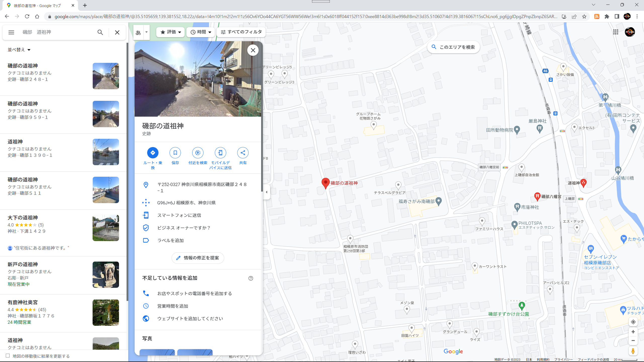The height and width of the screenshot is (362, 644).
Task: Open 利用規約 terms link
Action: [543, 359]
